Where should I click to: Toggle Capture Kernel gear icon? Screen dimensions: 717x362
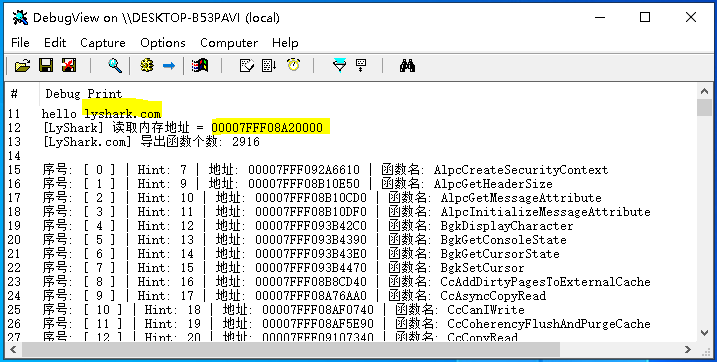pos(147,66)
